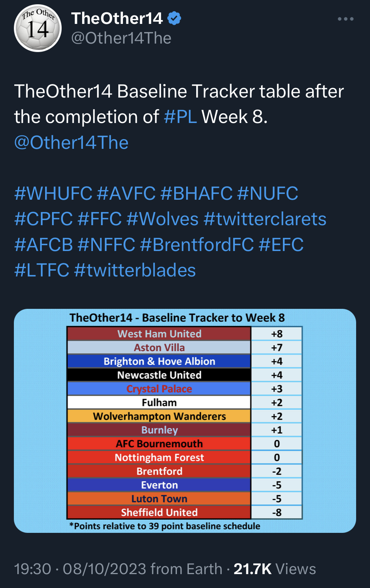This screenshot has height=588, width=370.
Task: Open the #twitterblades hashtag
Action: pos(135,270)
